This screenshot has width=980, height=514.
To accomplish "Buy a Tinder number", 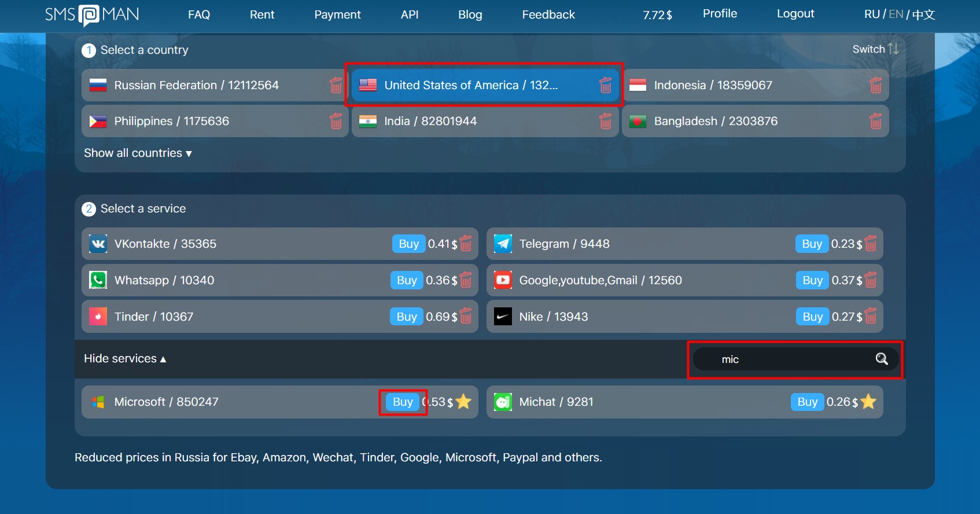I will (407, 316).
